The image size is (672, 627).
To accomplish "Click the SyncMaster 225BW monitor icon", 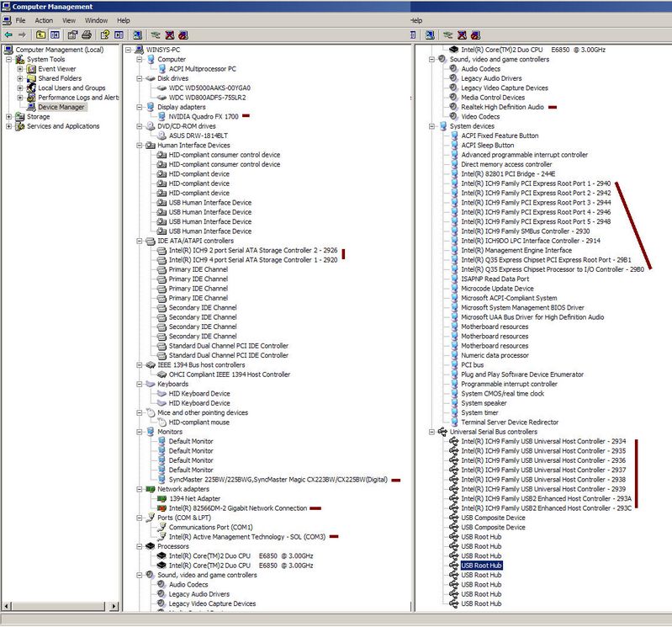I will point(161,480).
